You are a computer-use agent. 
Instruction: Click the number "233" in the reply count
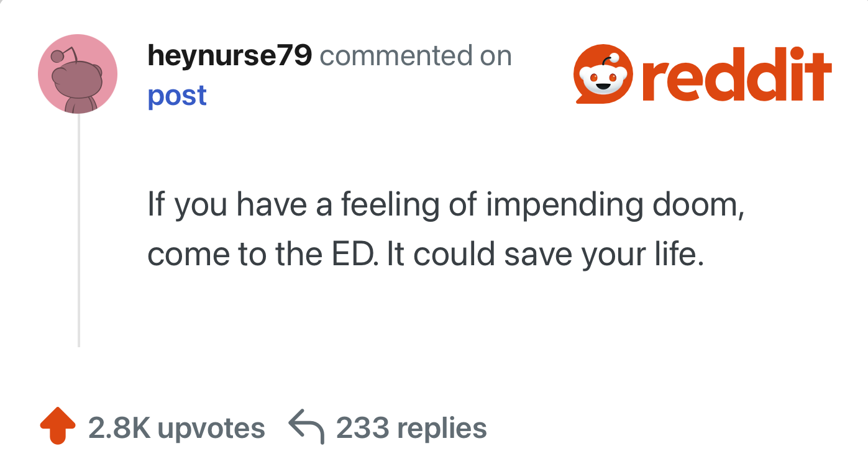click(362, 428)
